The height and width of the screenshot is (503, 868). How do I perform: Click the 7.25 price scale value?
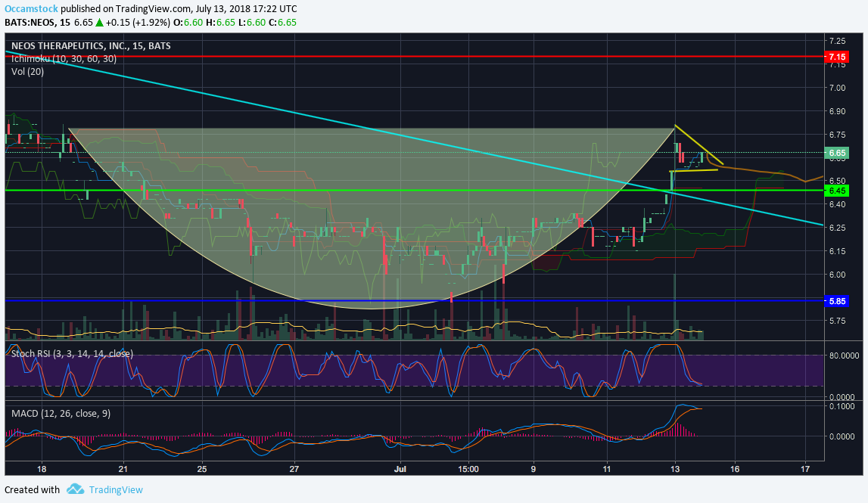pyautogui.click(x=837, y=41)
